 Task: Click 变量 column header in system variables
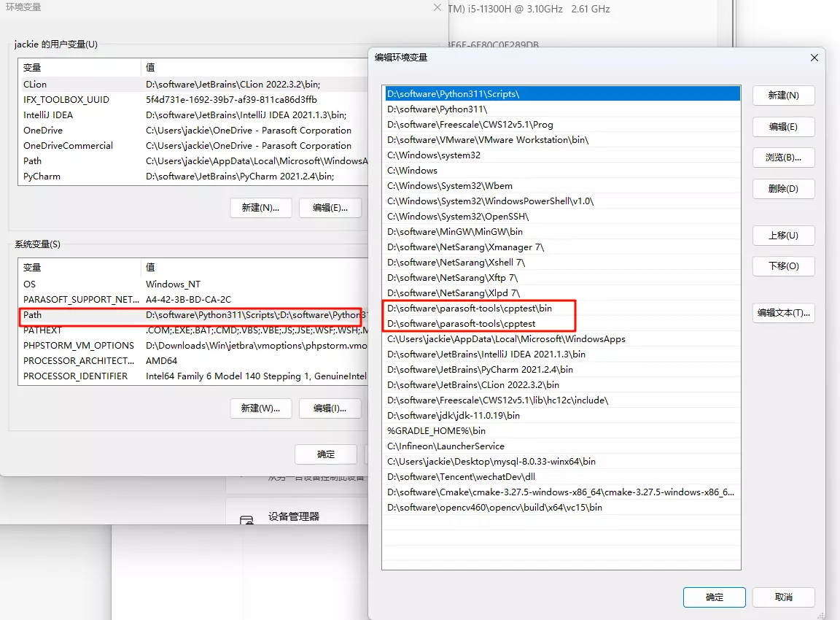[33, 268]
